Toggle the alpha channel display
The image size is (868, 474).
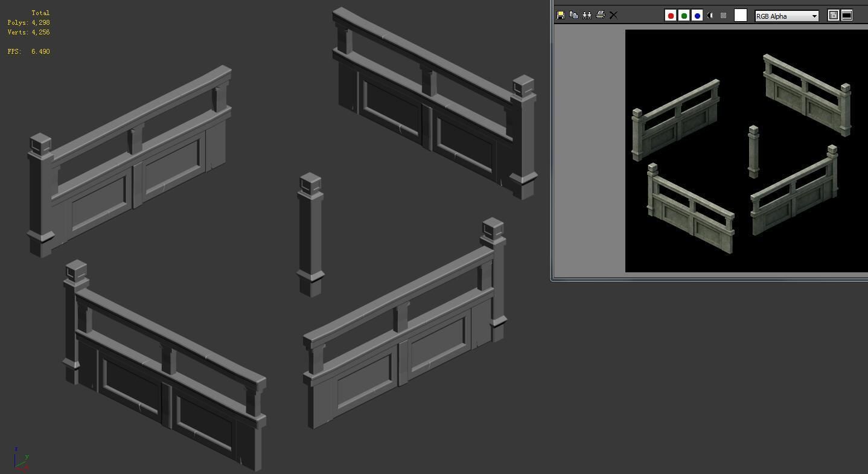[x=710, y=16]
